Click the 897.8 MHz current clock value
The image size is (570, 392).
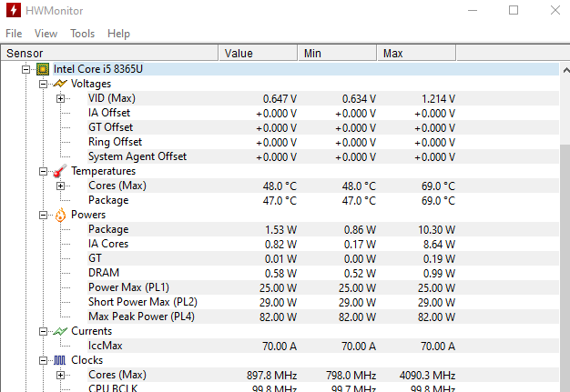click(x=272, y=375)
